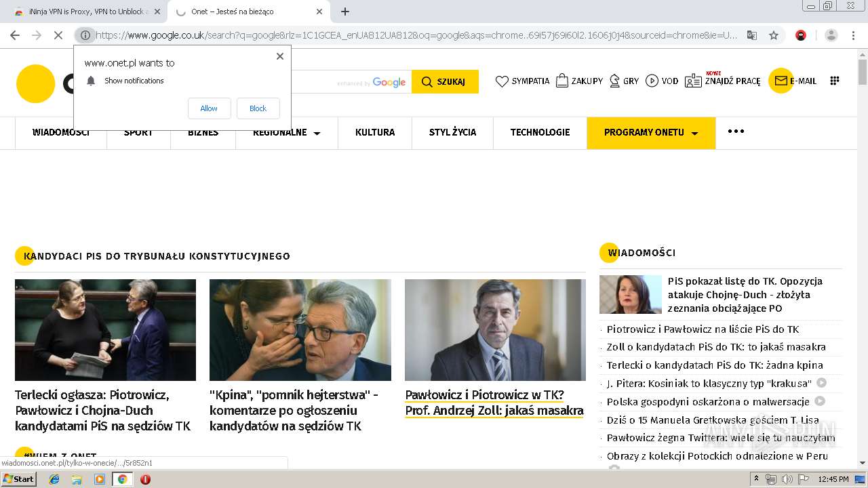
Task: Show more sections via three dots
Action: point(736,131)
